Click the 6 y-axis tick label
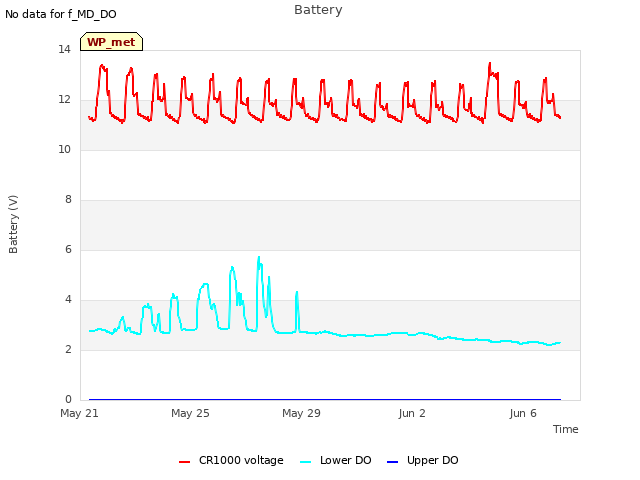This screenshot has height=480, width=640. pyautogui.click(x=68, y=249)
